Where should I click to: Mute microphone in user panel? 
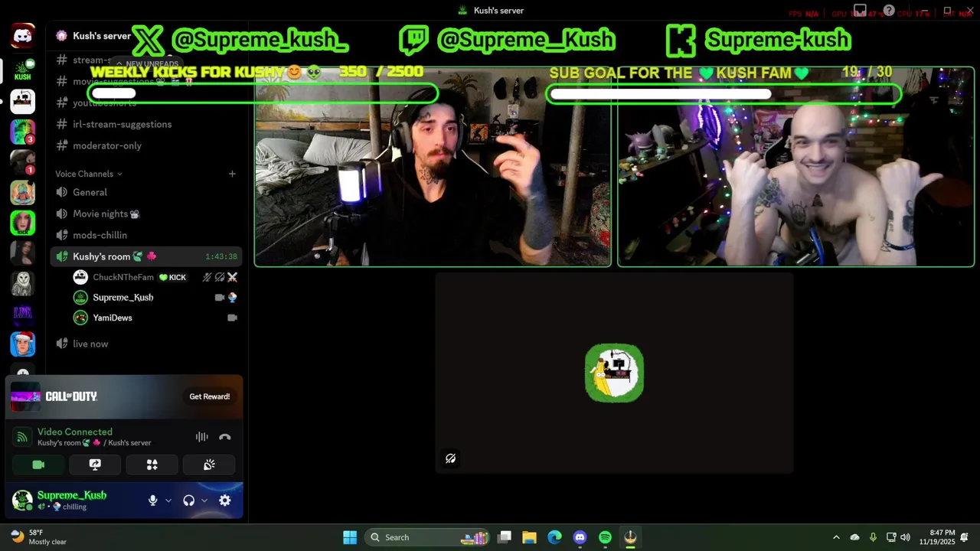(x=152, y=500)
